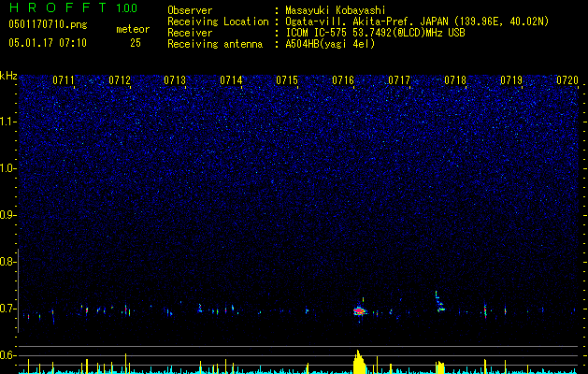Click the meteor count value 25
The height and width of the screenshot is (374, 588).
(136, 43)
